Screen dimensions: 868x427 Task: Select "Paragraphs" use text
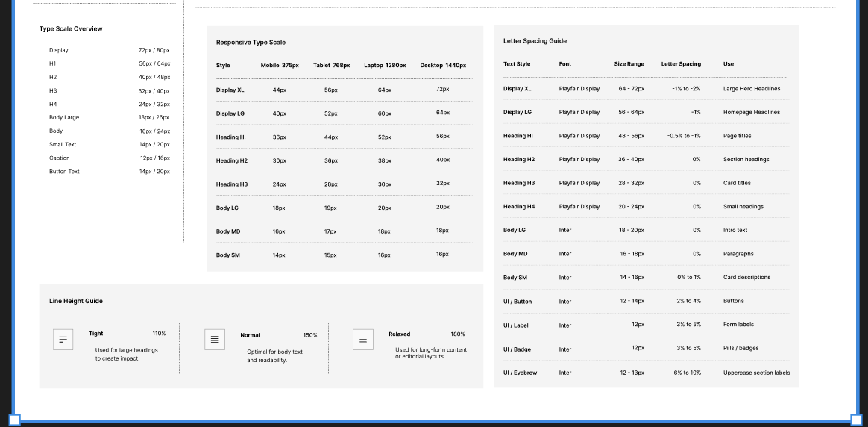click(x=738, y=254)
